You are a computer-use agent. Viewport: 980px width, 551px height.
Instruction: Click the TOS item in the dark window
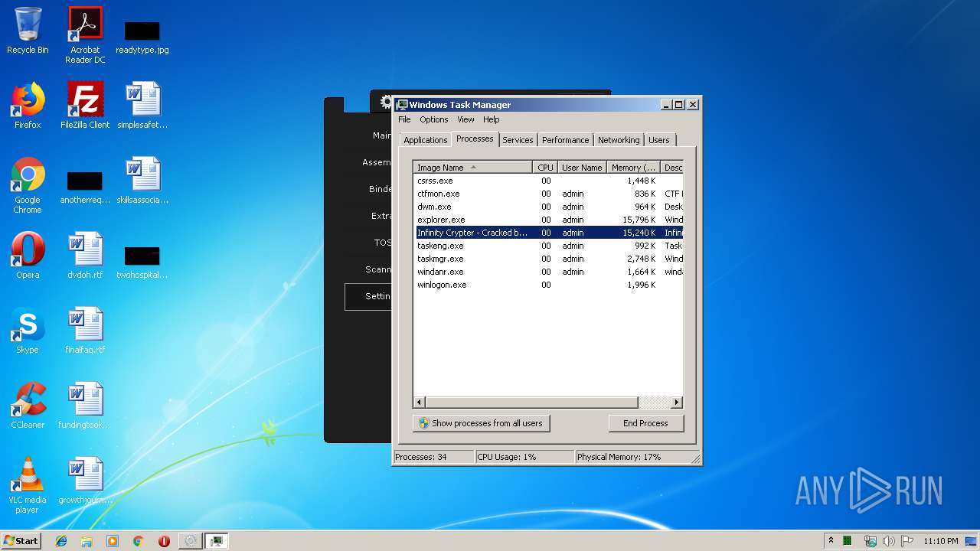382,243
